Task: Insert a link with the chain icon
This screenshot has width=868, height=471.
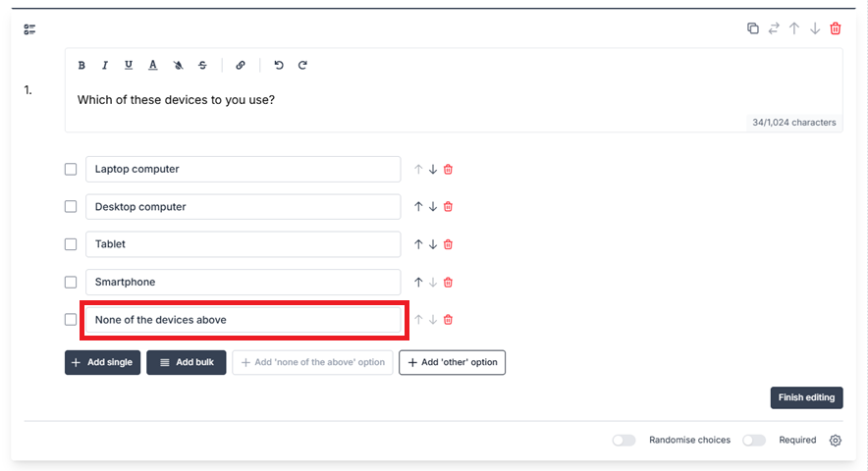Action: tap(241, 66)
